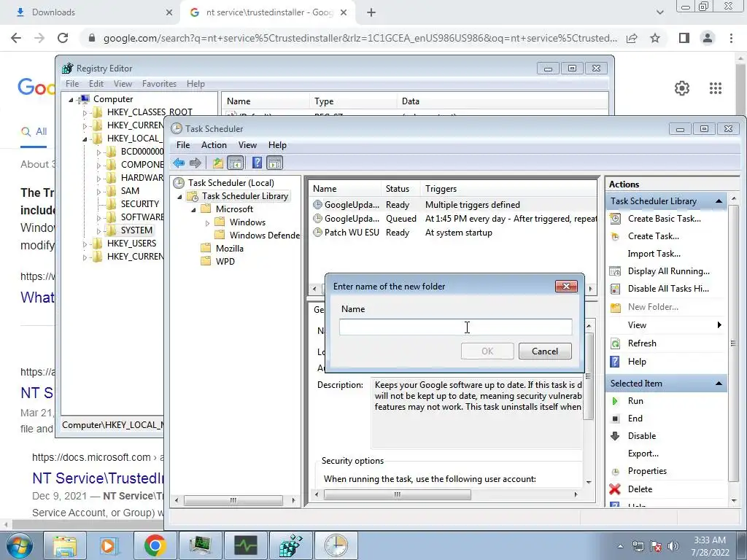Open Google settings gear icon
The height and width of the screenshot is (560, 747).
[682, 88]
